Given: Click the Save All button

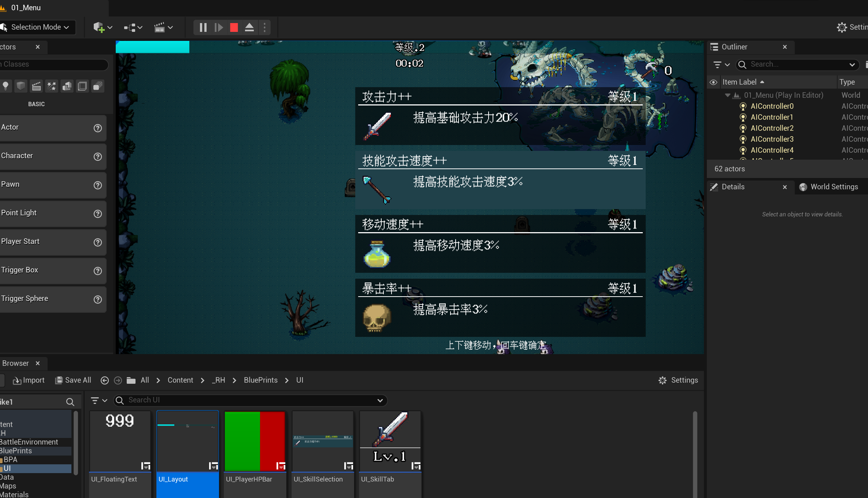Looking at the screenshot, I should tap(73, 380).
